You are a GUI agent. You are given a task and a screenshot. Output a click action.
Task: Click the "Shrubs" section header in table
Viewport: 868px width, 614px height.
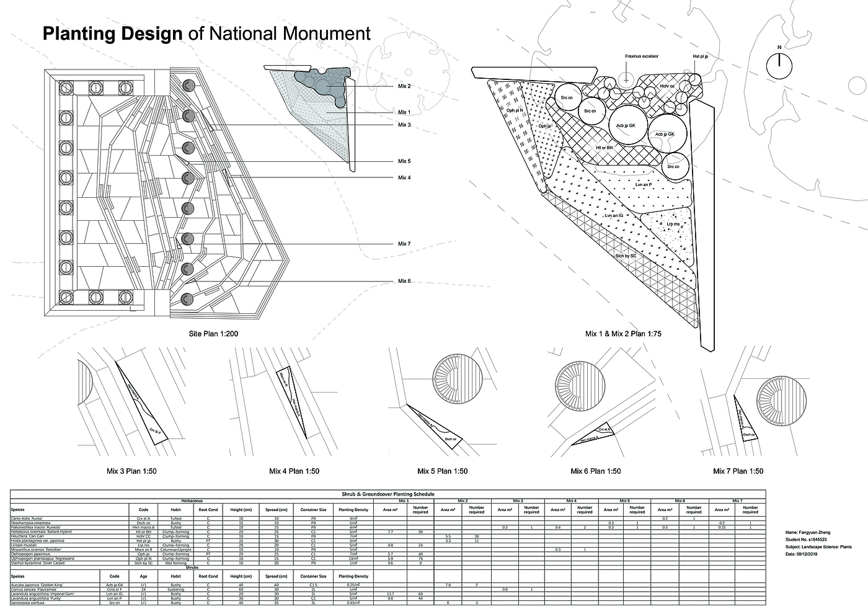(x=192, y=567)
